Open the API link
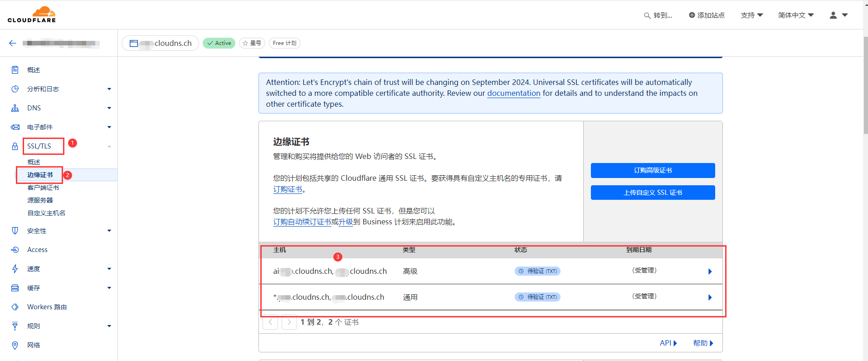 pos(668,343)
